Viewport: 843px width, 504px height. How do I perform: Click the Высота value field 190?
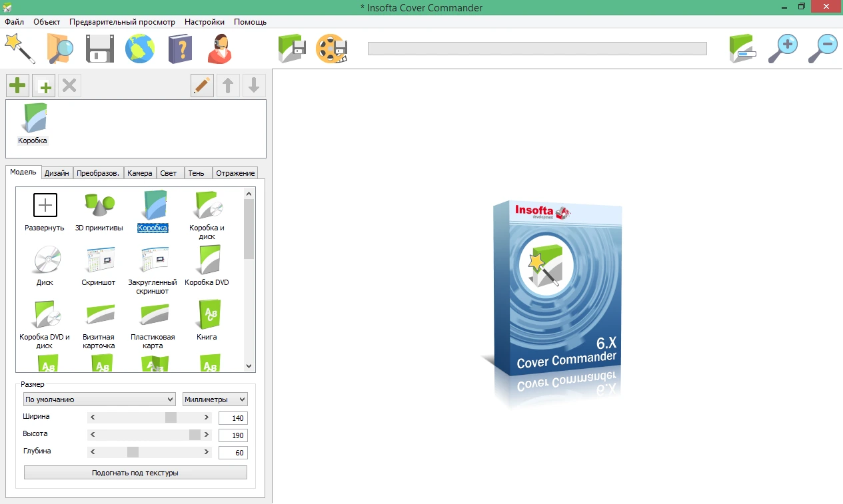tap(233, 435)
